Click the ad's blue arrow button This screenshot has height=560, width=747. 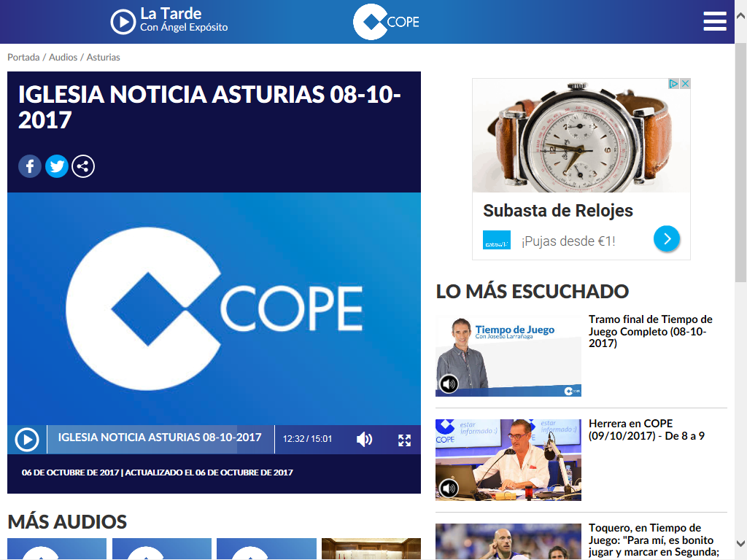pyautogui.click(x=667, y=238)
